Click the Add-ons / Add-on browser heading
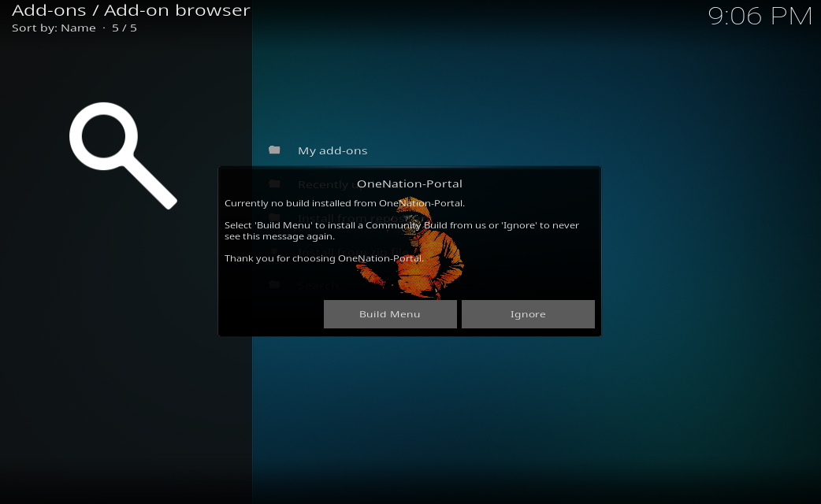 131,10
